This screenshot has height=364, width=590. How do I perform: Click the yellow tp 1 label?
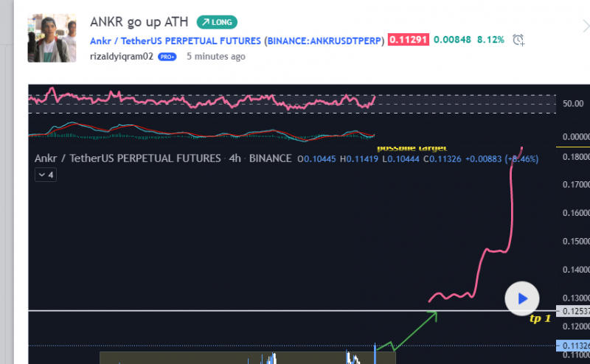(540, 318)
